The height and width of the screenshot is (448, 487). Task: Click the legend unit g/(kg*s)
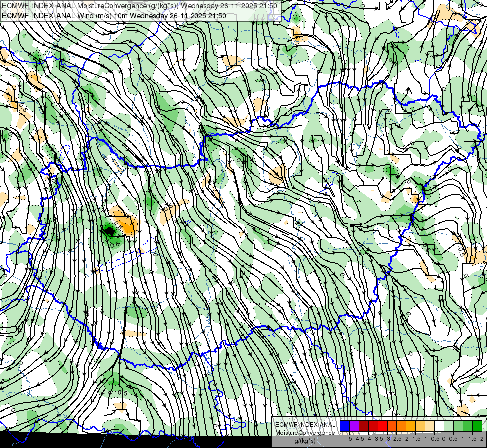[x=305, y=441]
